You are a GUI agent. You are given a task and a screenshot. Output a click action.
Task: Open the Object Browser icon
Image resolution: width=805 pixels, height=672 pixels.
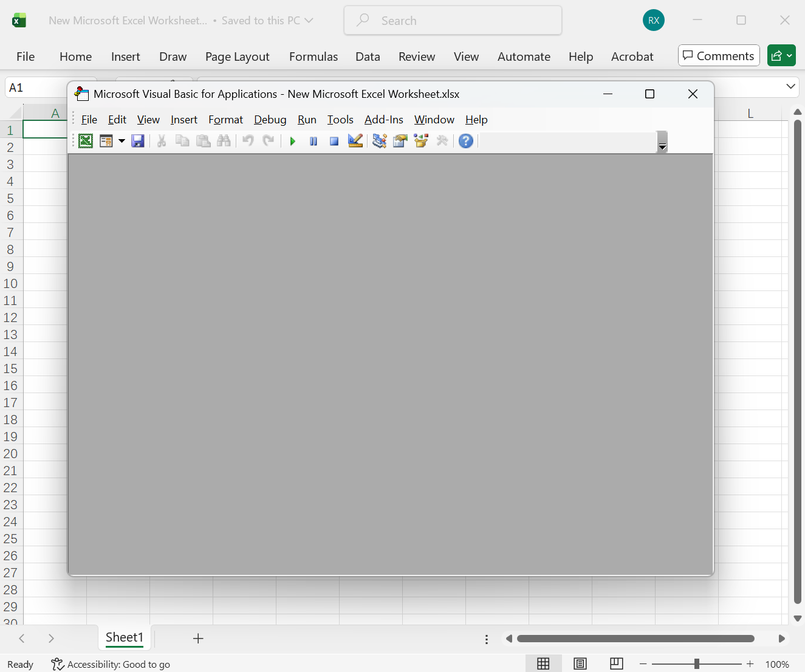click(420, 140)
